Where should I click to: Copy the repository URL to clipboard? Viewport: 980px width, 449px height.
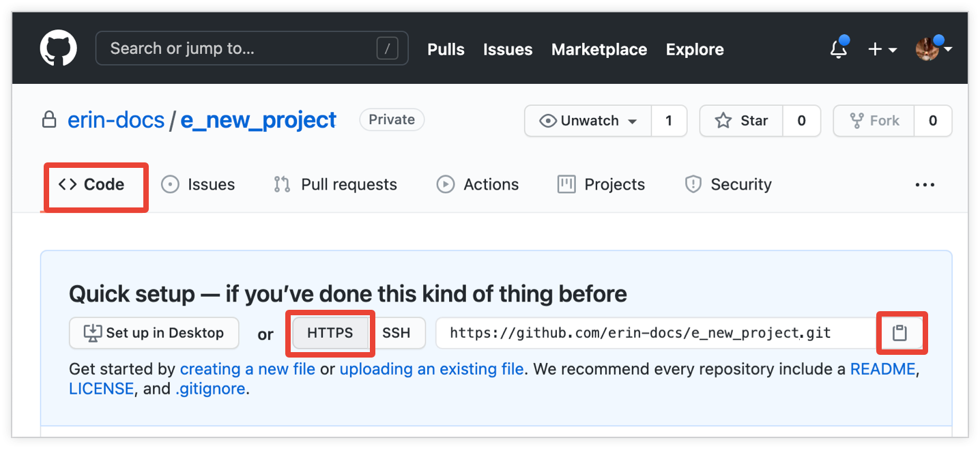coord(900,333)
